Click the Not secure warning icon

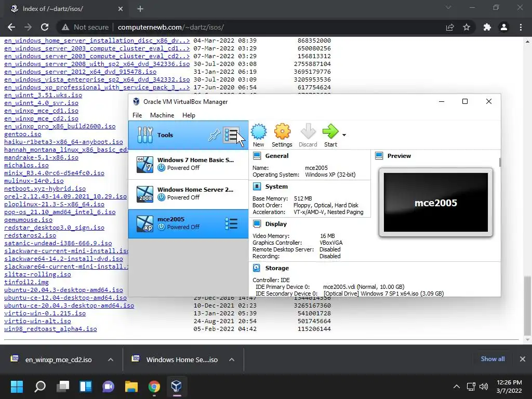point(65,27)
